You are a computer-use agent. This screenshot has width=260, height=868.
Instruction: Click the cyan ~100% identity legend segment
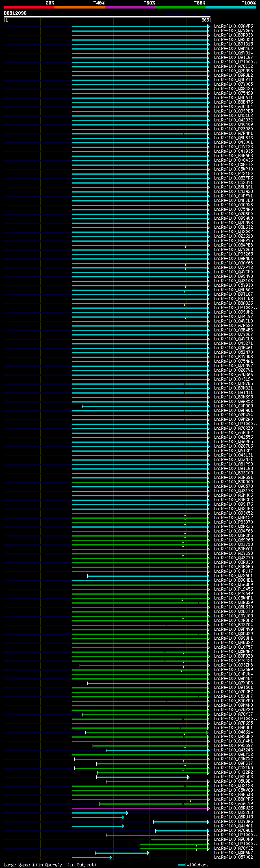(x=231, y=7)
